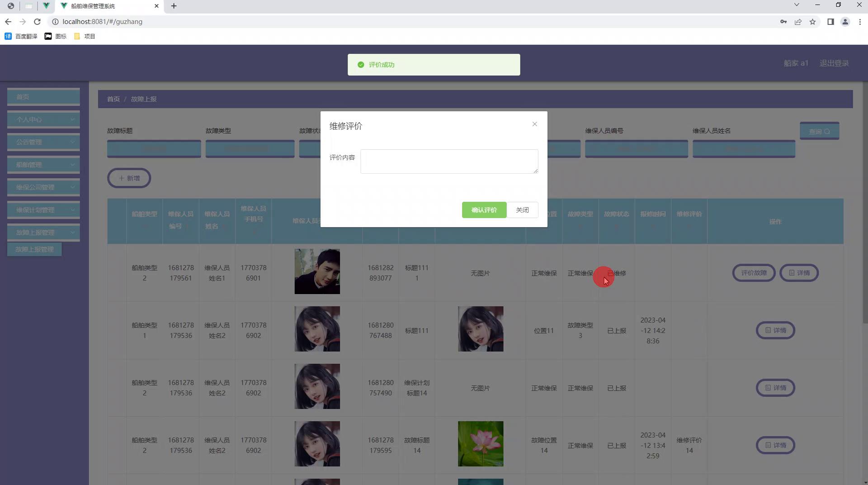Image resolution: width=868 pixels, height=485 pixels.
Task: Click the man's photo in 维保人员姓名1 row
Action: [x=317, y=271]
